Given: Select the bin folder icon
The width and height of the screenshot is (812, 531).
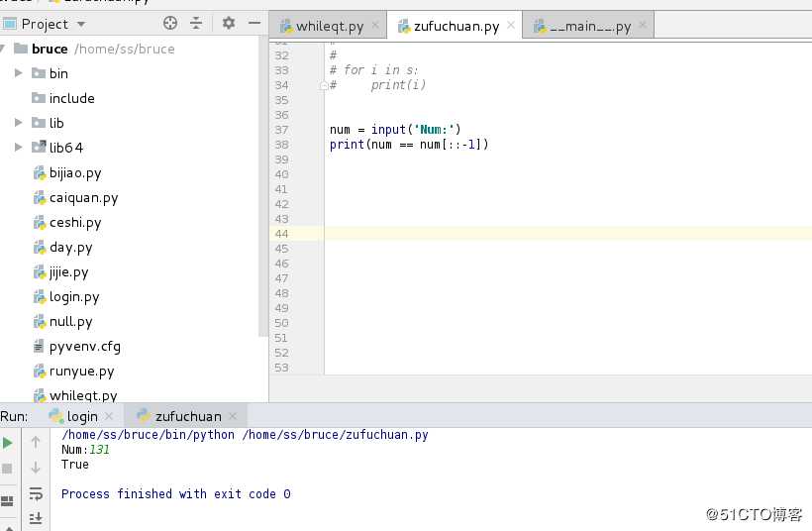Looking at the screenshot, I should (39, 73).
